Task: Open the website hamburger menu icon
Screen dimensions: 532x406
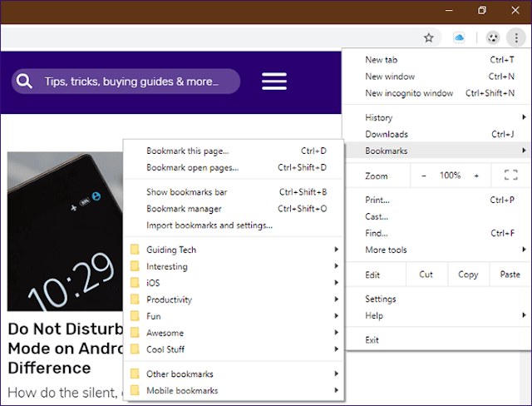Action: (x=274, y=82)
